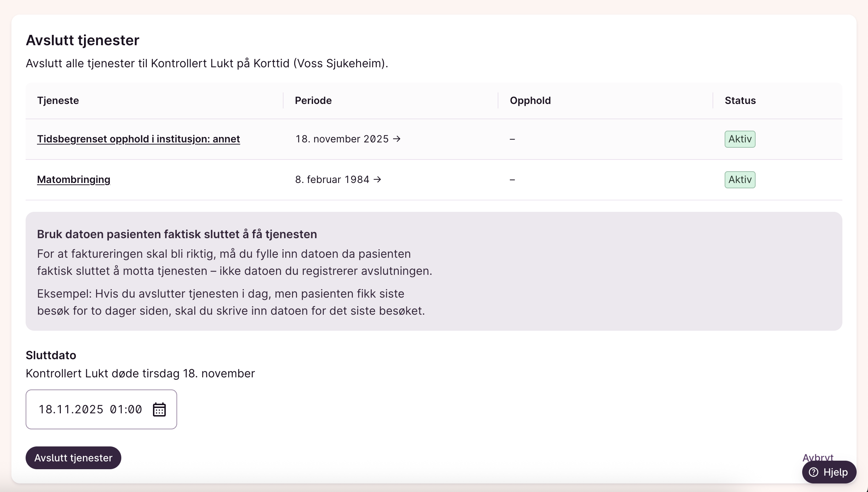Screen dimensions: 868x492
Task: Open the Tidsbegrenset opphold i institusjon link
Action: click(x=138, y=139)
